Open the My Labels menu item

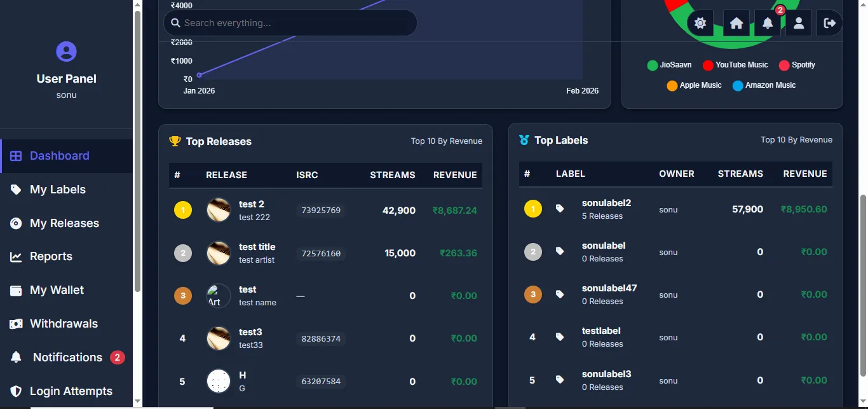[67, 190]
